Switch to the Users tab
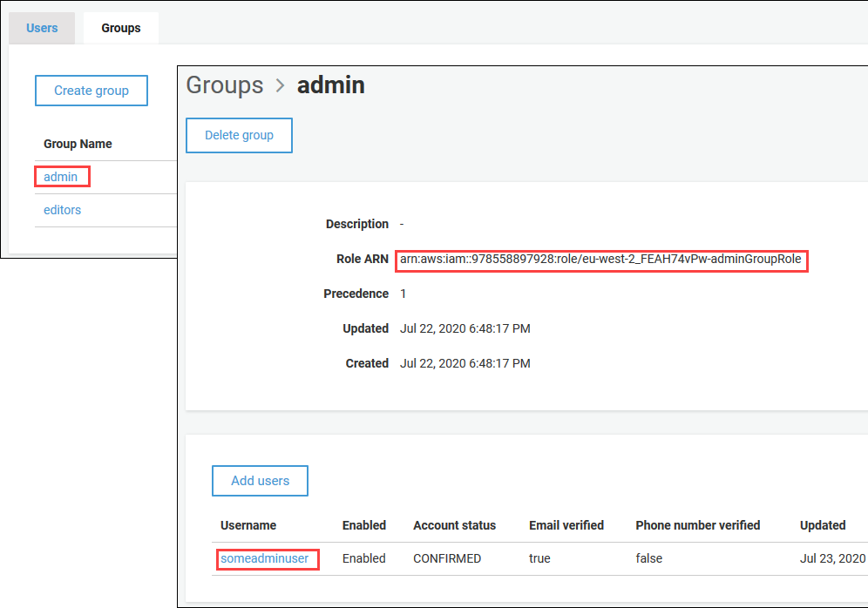 41,27
